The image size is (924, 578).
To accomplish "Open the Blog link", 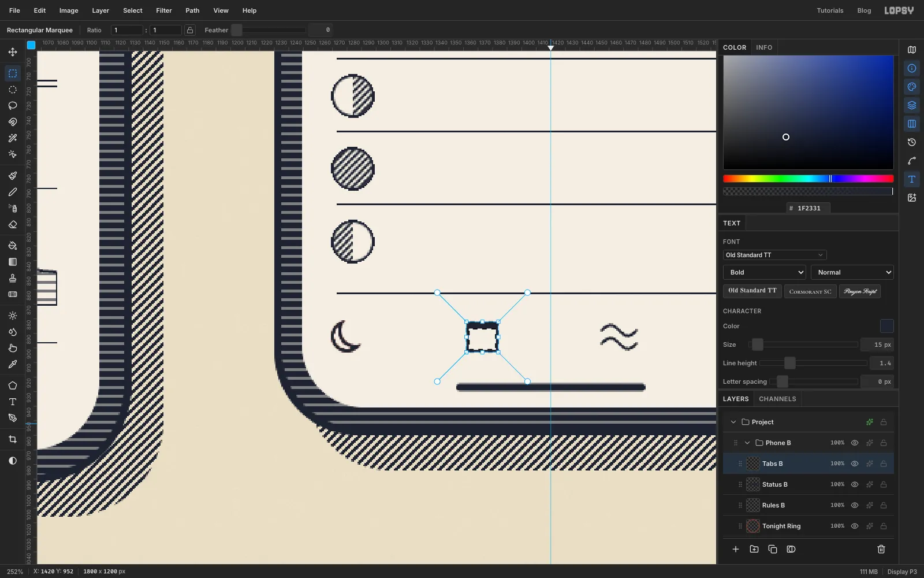I will pyautogui.click(x=864, y=10).
